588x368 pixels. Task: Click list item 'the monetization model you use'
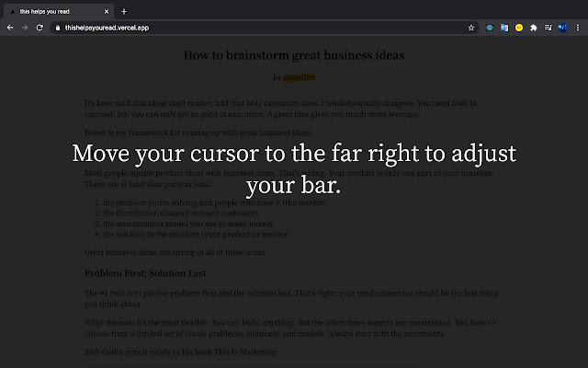(187, 224)
